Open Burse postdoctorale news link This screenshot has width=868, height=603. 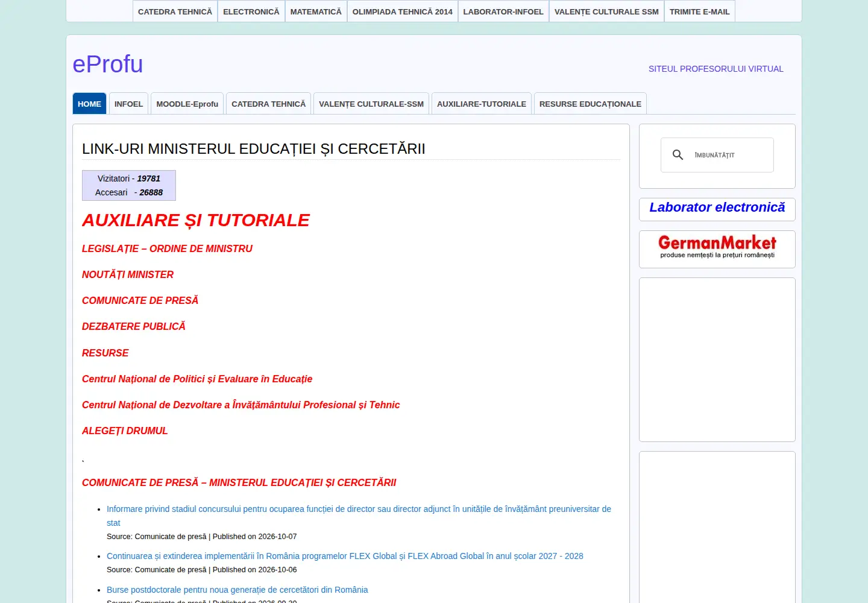click(x=237, y=590)
